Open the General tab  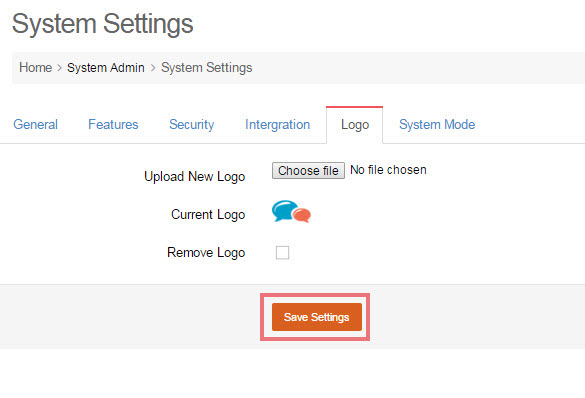tap(35, 125)
